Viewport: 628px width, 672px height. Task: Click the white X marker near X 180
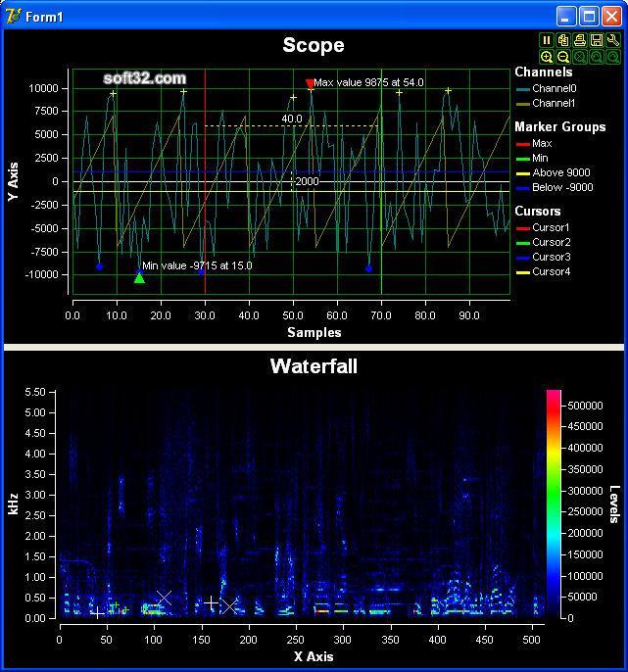pyautogui.click(x=229, y=606)
